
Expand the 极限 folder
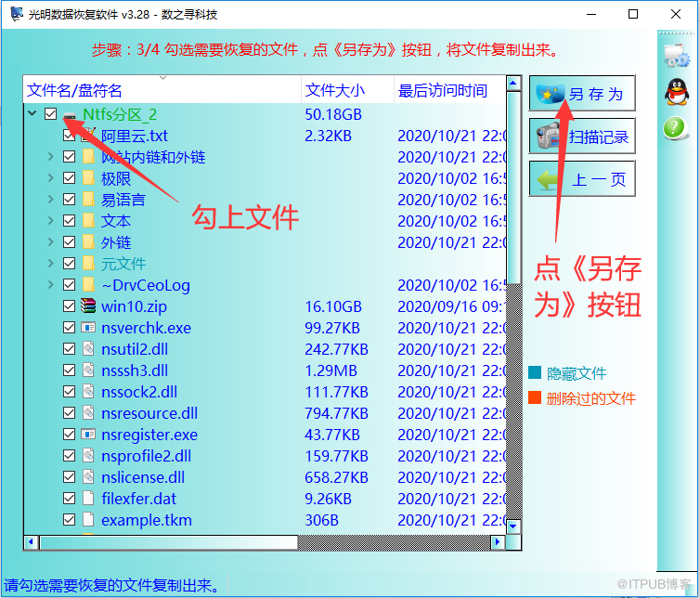[x=50, y=177]
